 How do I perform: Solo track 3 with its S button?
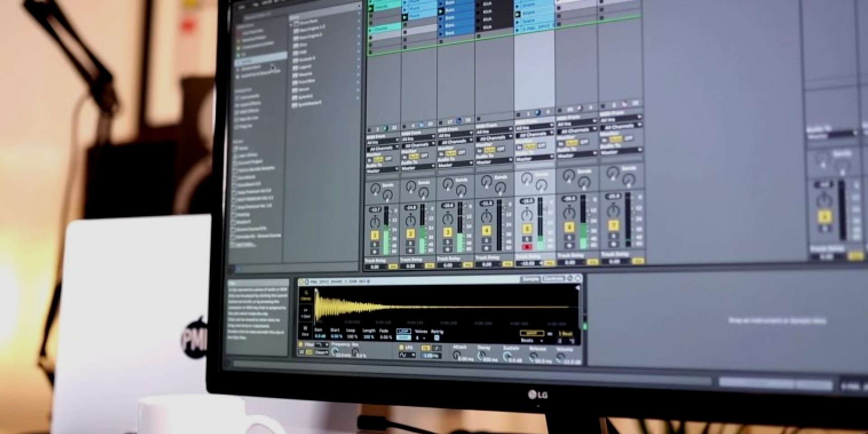[x=448, y=242]
